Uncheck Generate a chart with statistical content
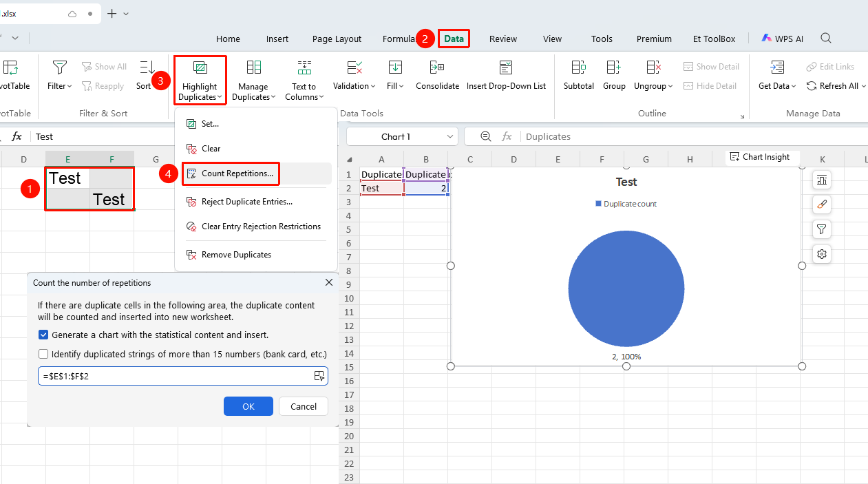Image resolution: width=868 pixels, height=484 pixels. (x=43, y=335)
